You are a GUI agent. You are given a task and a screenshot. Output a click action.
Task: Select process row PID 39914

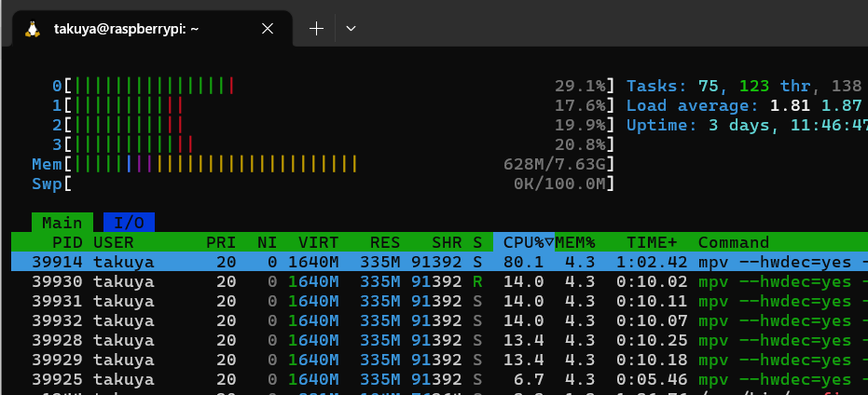pos(439,262)
